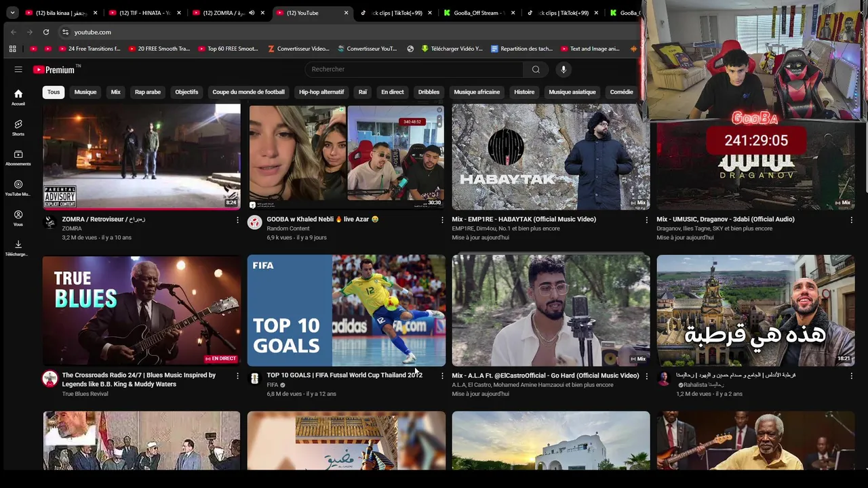
Task: Switch to the bila kinaa browser tab
Action: (x=60, y=13)
